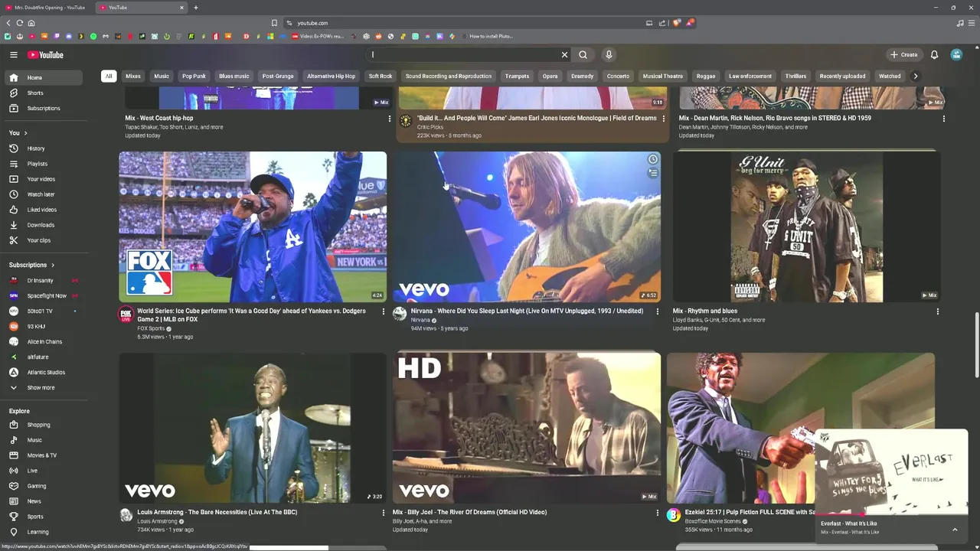Select the Pop Punk filter chip
Screen dimensions: 980x551
[x=194, y=77]
